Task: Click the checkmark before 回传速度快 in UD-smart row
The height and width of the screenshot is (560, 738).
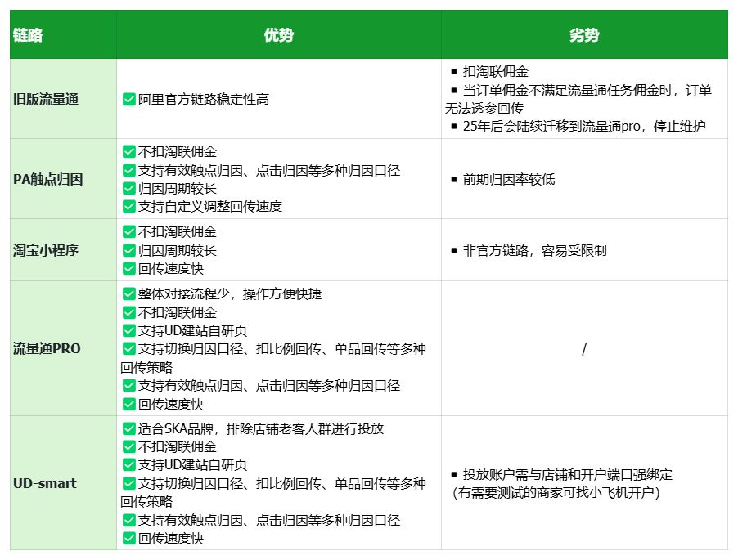Action: [129, 539]
